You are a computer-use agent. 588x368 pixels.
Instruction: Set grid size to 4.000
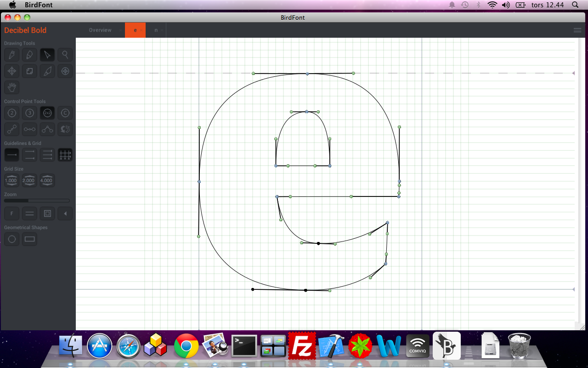(x=46, y=180)
